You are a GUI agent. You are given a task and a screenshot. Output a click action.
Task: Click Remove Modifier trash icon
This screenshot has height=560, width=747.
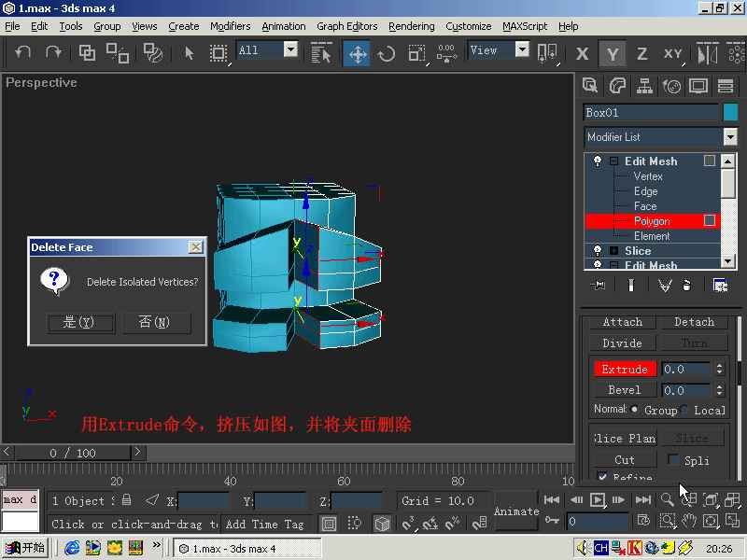686,285
